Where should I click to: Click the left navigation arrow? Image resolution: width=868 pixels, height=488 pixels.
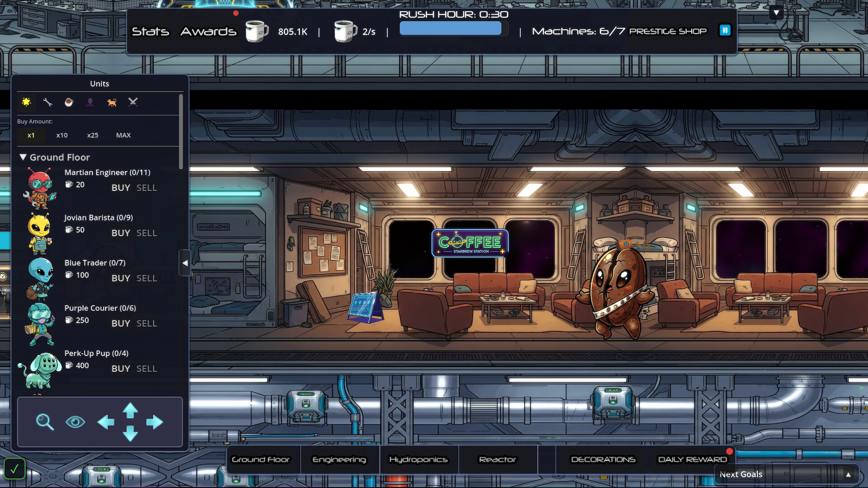(107, 422)
